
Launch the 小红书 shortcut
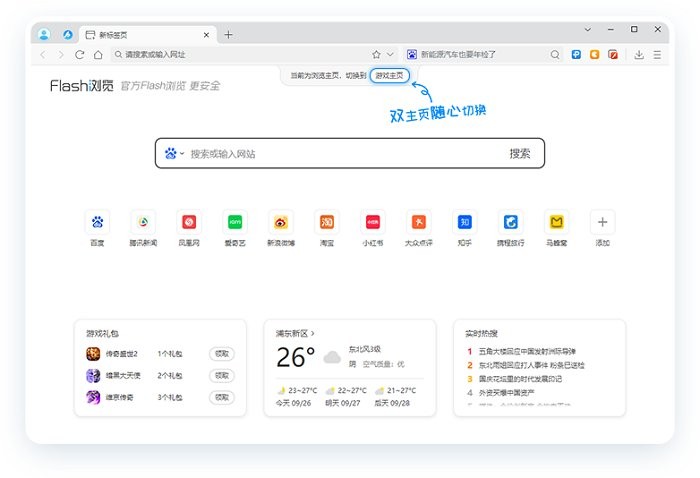point(373,222)
